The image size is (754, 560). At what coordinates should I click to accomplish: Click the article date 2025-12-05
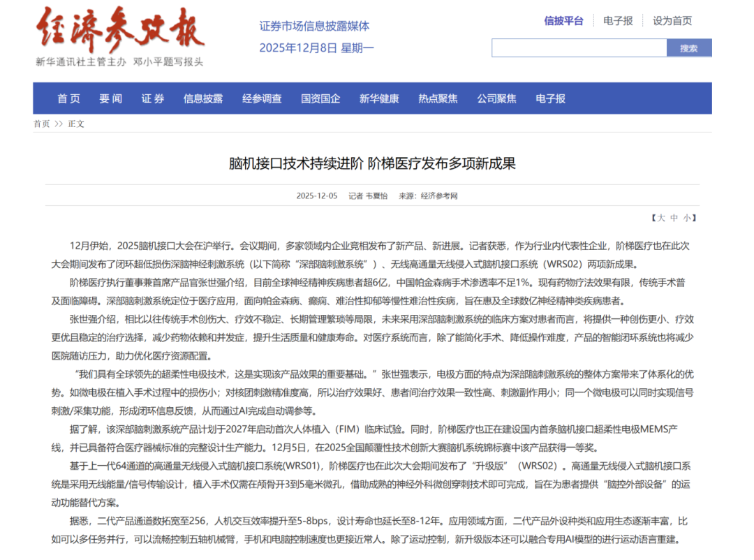pos(317,196)
